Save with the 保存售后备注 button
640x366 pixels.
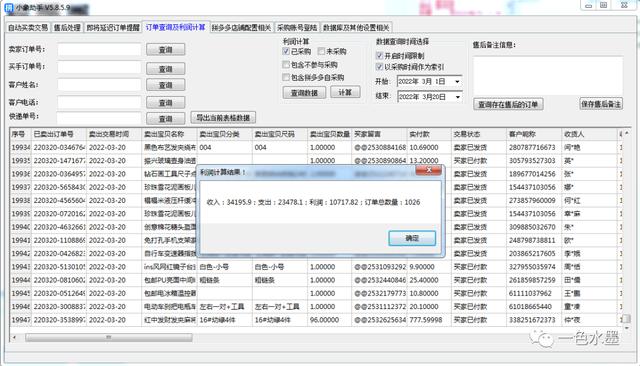[601, 104]
